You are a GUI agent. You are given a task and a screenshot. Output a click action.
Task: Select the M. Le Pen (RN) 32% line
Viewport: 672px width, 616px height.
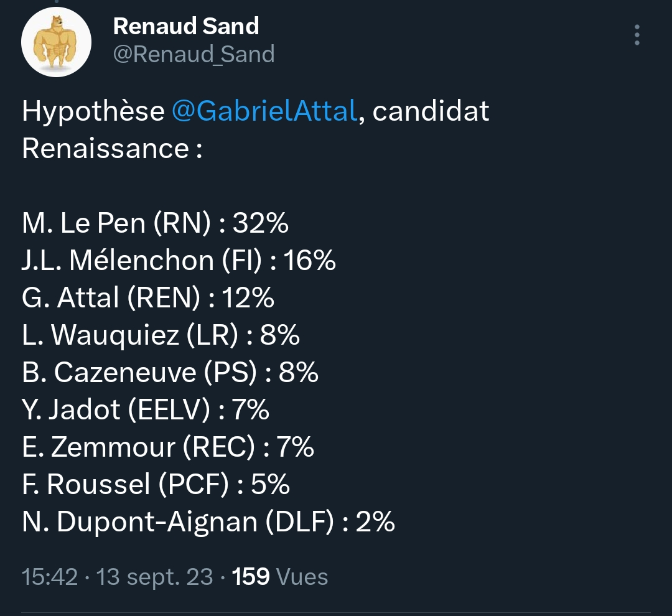[155, 223]
